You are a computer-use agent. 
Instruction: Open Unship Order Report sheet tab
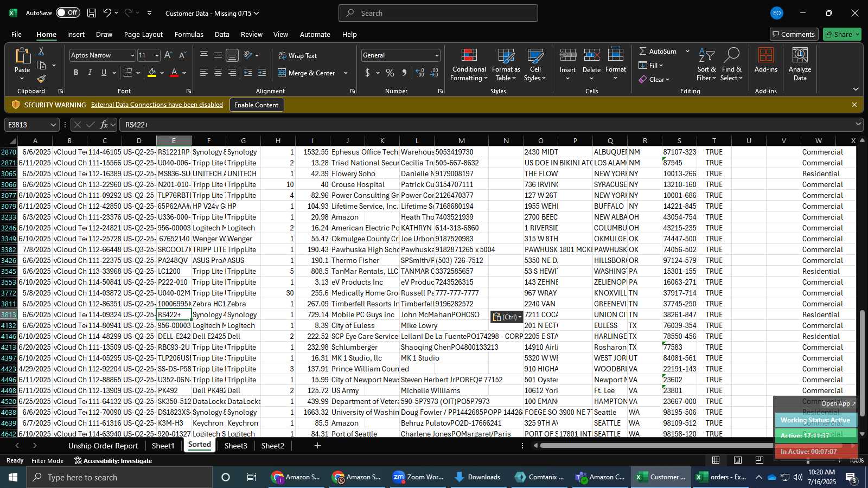[103, 446]
